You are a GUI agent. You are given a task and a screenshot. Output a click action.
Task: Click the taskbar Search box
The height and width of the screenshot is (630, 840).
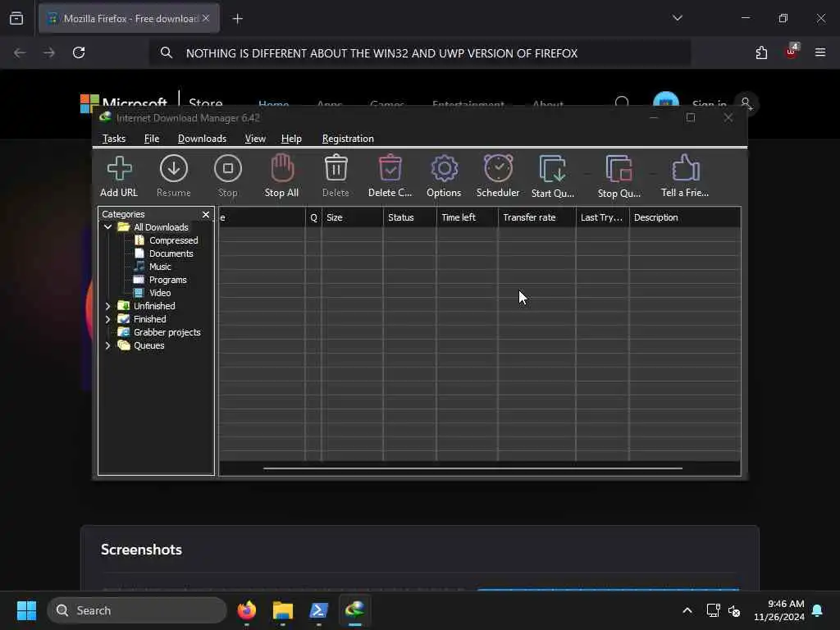pyautogui.click(x=137, y=610)
